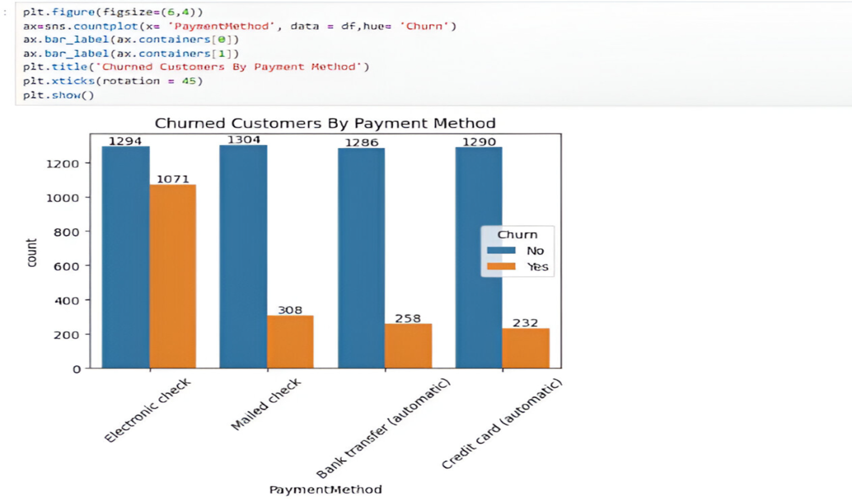Click the blue Bank transfer bar
The image size is (852, 504).
[361, 258]
